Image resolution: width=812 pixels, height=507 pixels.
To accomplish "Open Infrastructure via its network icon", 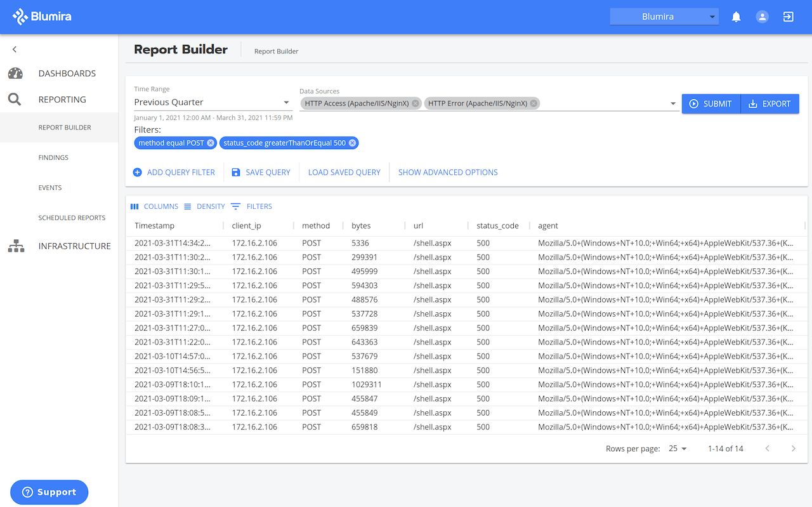I will [15, 246].
